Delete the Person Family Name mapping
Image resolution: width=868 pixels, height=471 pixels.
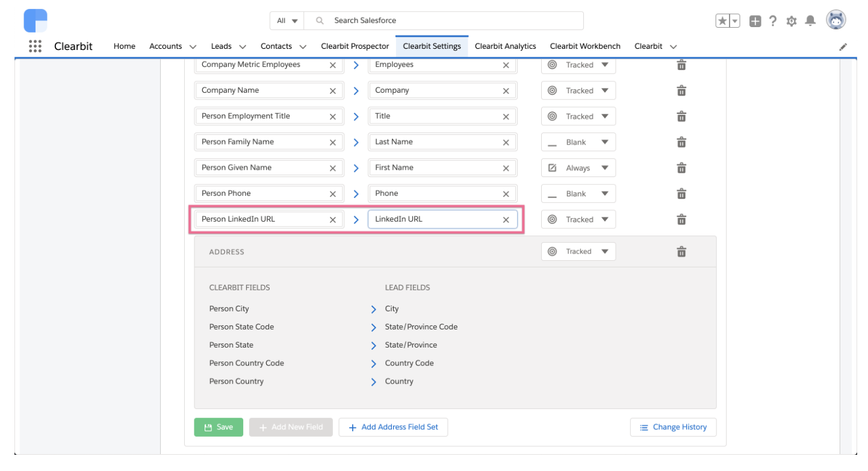tap(681, 142)
